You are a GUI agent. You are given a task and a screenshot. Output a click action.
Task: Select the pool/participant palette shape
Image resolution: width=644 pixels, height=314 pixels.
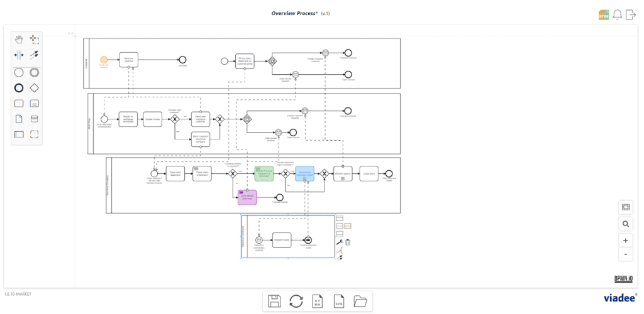click(19, 134)
